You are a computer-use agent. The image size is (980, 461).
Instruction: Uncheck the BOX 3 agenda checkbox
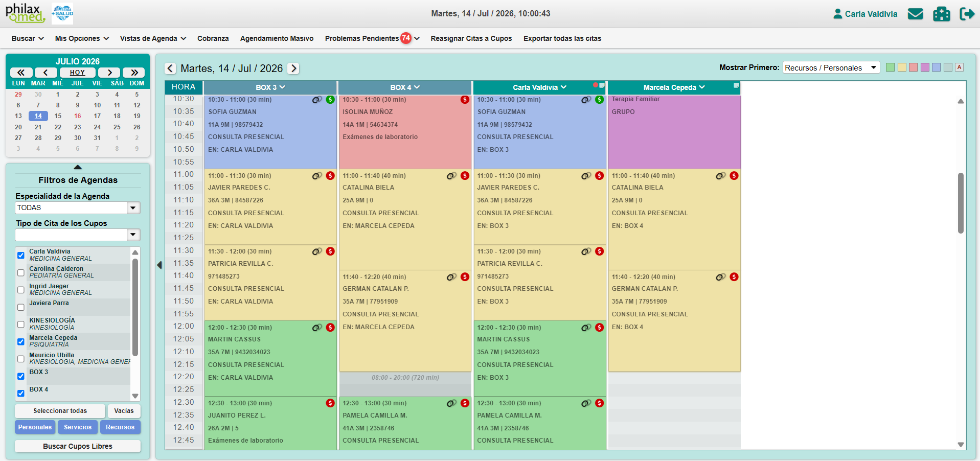(21, 376)
